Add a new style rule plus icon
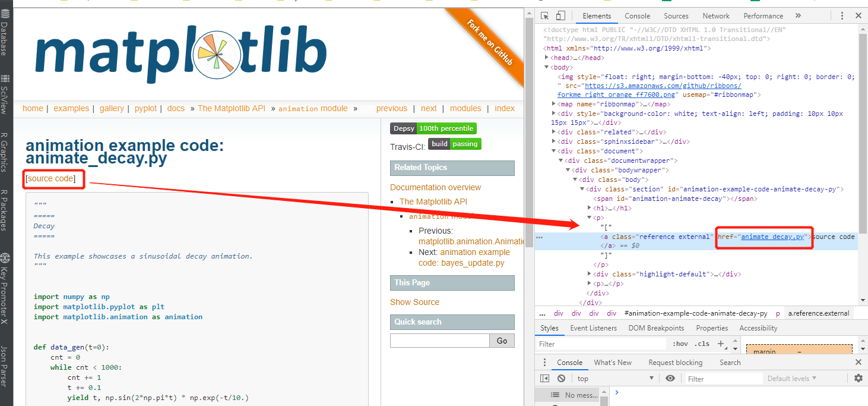Image resolution: width=868 pixels, height=406 pixels. 721,344
